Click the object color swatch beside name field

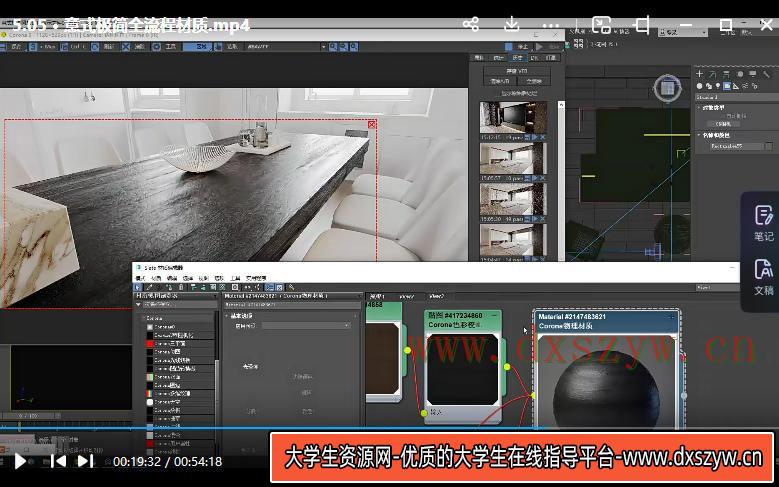tap(769, 146)
